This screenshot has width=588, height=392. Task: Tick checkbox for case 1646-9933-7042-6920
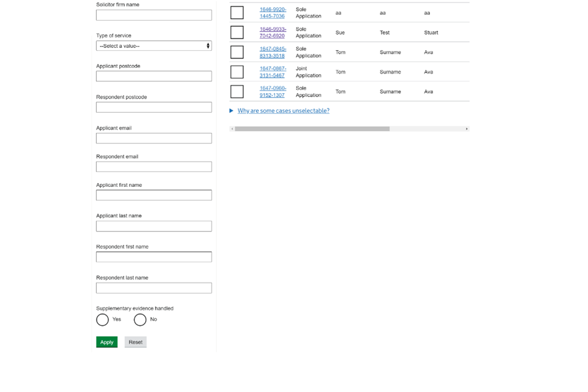[237, 32]
